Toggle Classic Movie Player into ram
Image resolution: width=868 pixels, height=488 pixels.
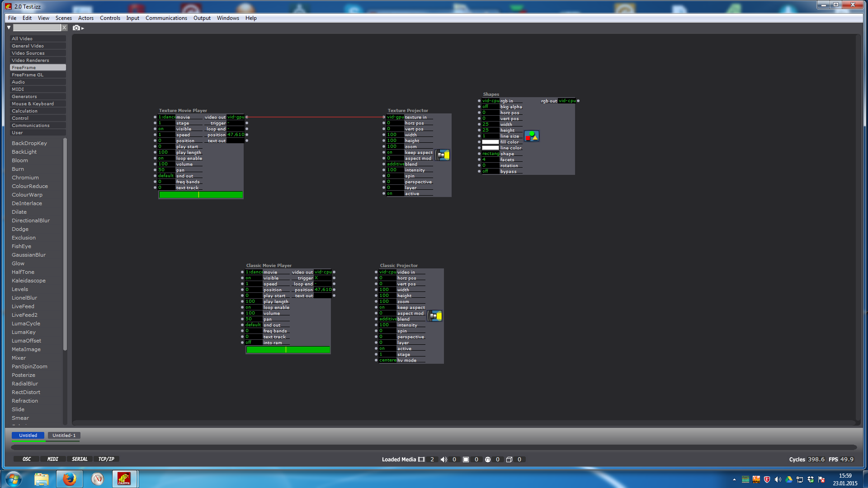[254, 343]
